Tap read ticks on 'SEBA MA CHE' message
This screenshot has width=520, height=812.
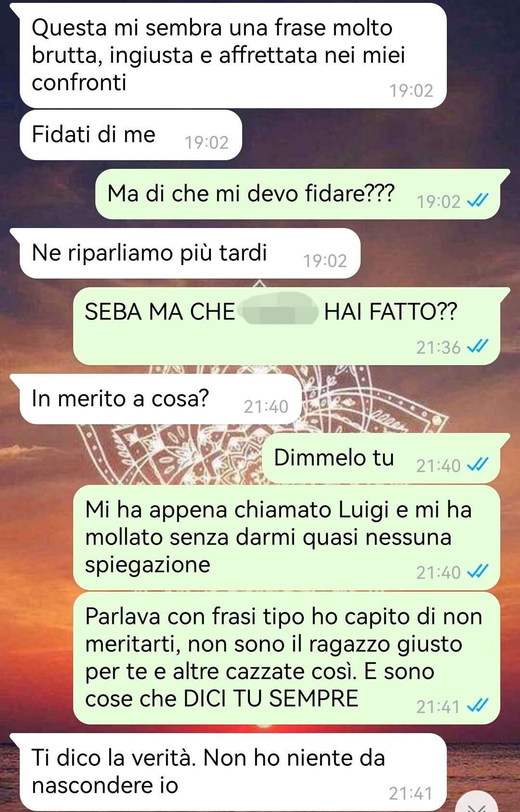pos(478,346)
